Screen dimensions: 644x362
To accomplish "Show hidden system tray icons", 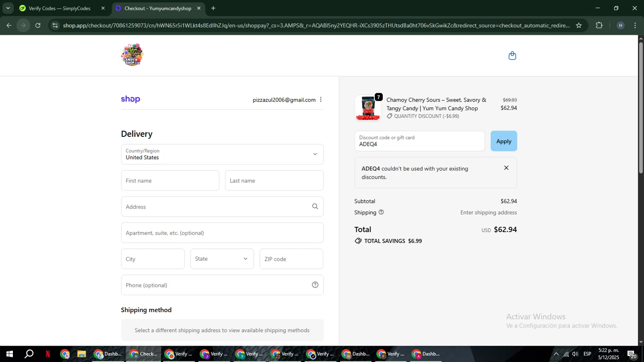I will (556, 354).
